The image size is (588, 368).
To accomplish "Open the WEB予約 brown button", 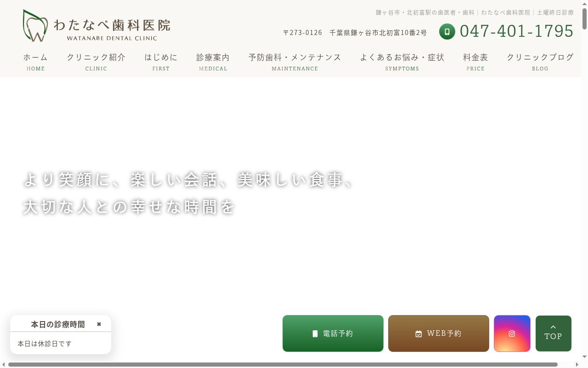I will click(x=439, y=333).
